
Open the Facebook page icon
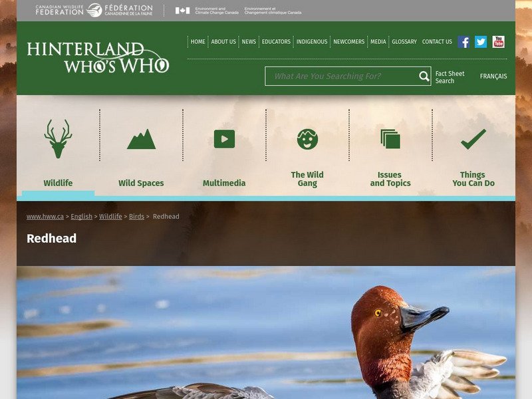pyautogui.click(x=464, y=42)
